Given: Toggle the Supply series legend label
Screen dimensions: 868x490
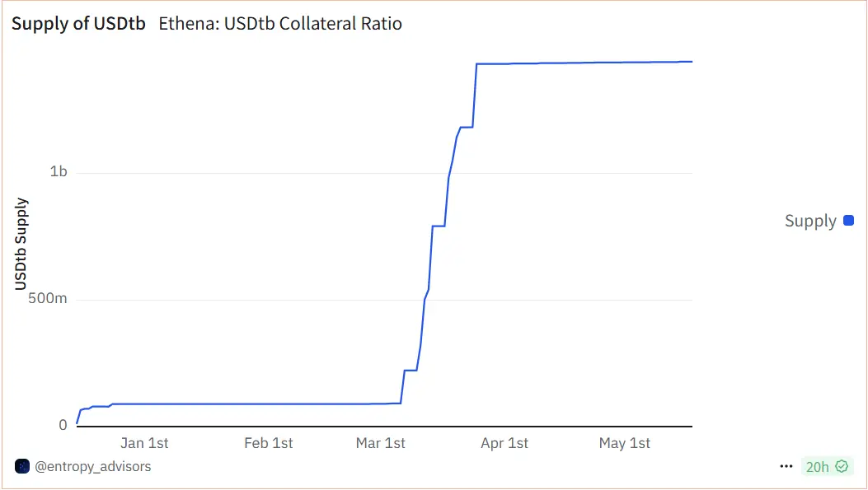Looking at the screenshot, I should tap(810, 221).
